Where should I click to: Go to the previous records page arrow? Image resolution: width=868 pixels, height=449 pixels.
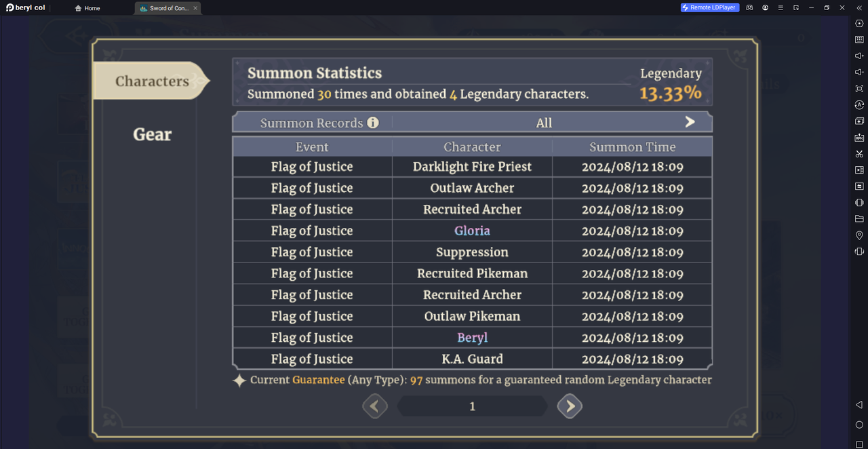[375, 406]
